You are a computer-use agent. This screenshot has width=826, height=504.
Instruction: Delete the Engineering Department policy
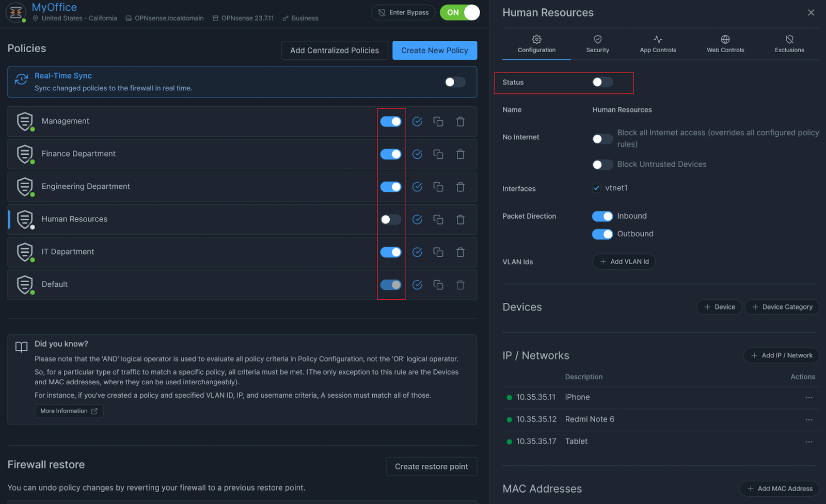pos(460,187)
